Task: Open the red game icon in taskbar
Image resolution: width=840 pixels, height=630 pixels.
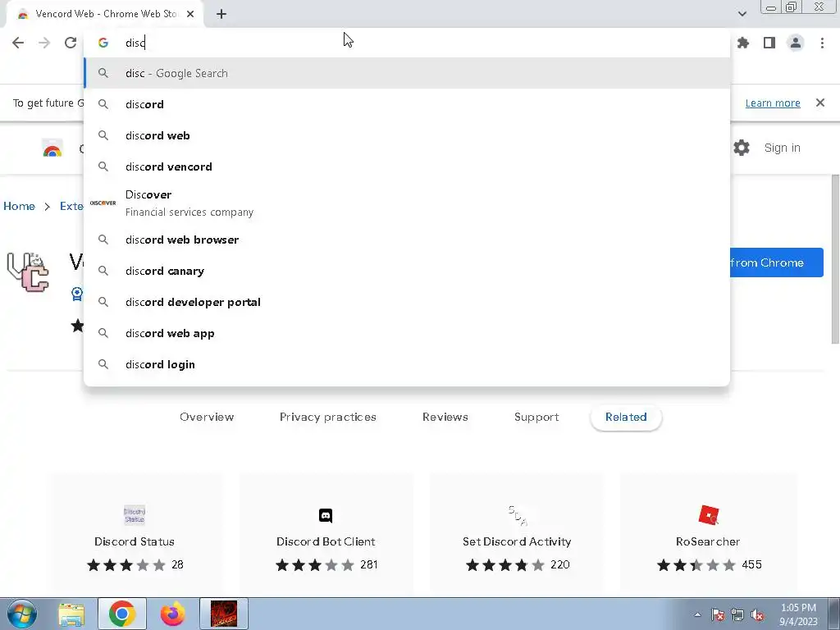Action: (x=224, y=614)
